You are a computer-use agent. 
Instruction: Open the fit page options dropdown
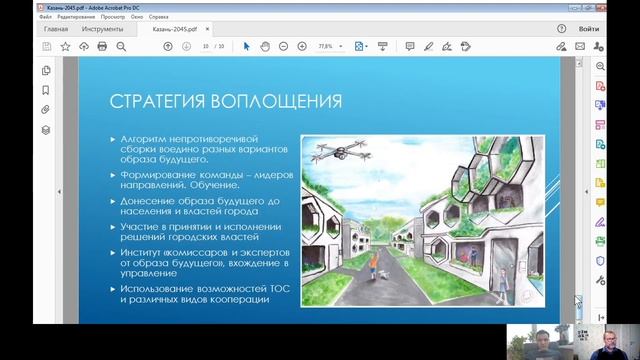(x=361, y=47)
